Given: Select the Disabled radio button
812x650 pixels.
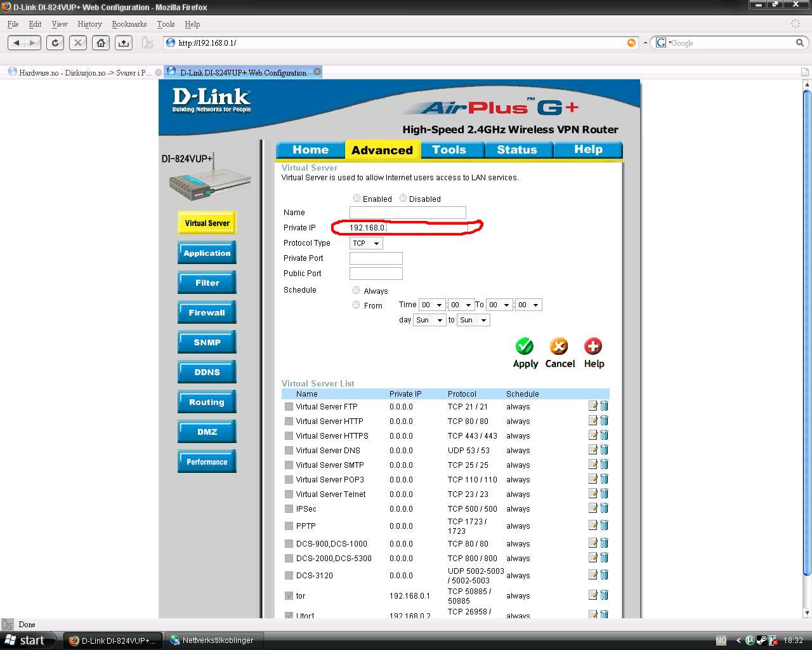Looking at the screenshot, I should coord(403,199).
